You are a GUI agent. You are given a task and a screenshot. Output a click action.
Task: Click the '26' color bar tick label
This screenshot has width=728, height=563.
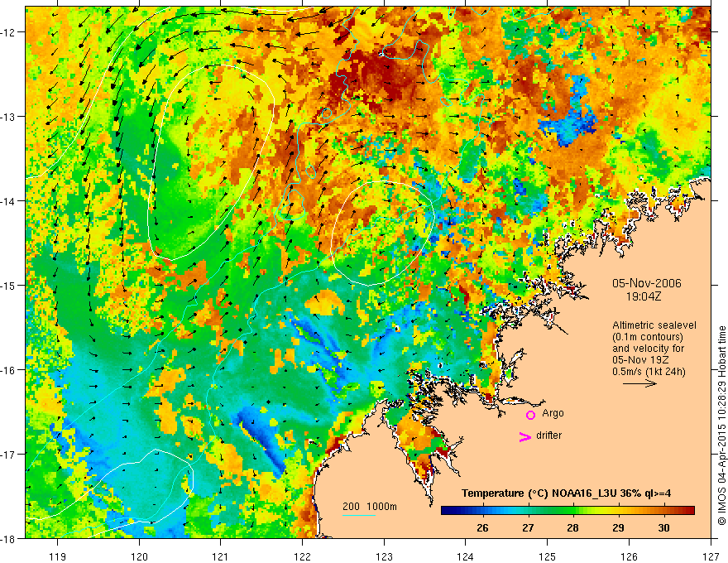point(482,527)
